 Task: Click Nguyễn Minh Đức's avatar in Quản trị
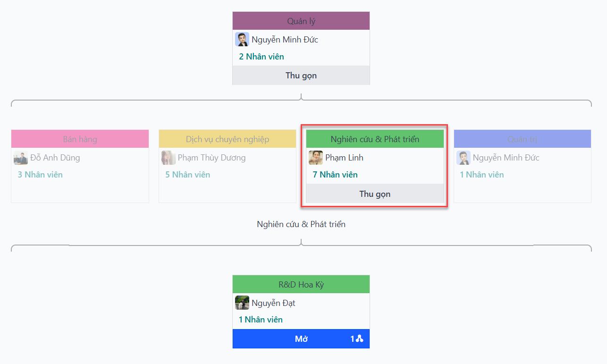464,158
